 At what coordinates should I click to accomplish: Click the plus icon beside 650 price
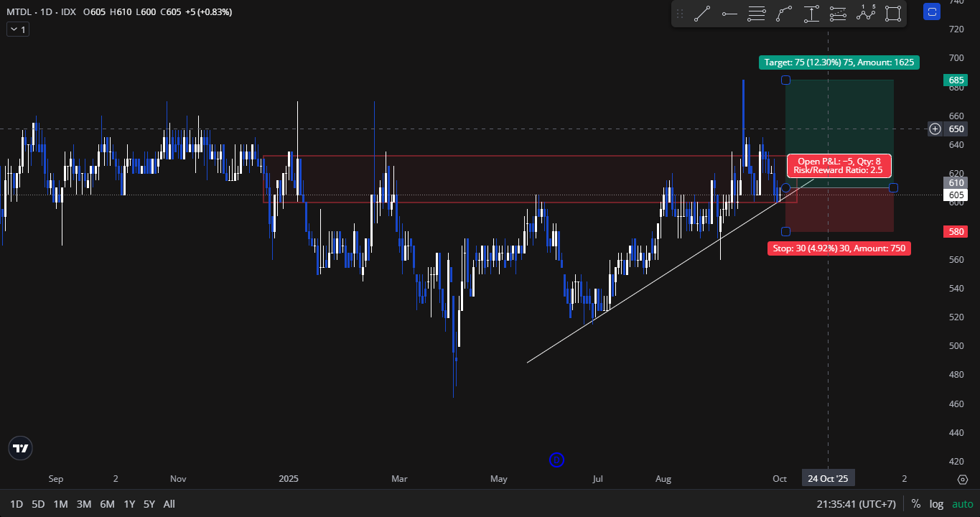coord(935,129)
